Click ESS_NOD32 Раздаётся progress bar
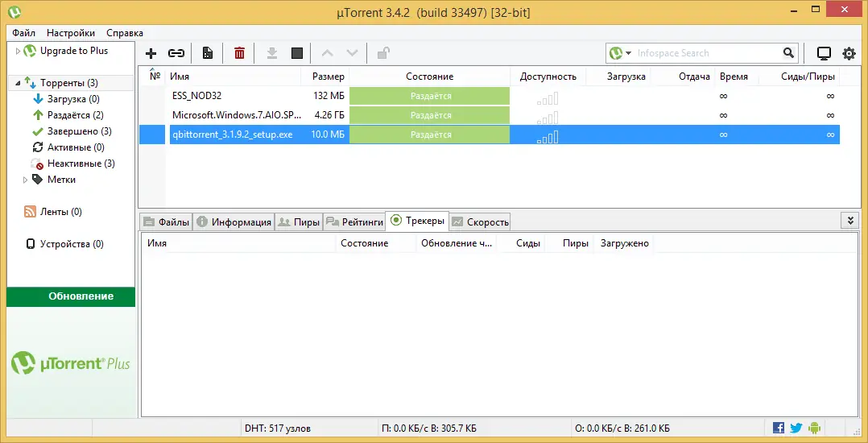868x443 pixels. pyautogui.click(x=430, y=96)
